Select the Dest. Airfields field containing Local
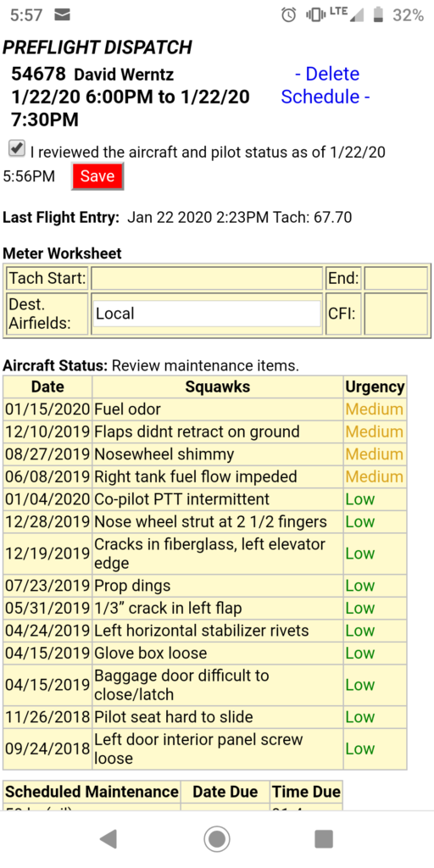Screen dimensions: 434x868 pyautogui.click(x=207, y=314)
